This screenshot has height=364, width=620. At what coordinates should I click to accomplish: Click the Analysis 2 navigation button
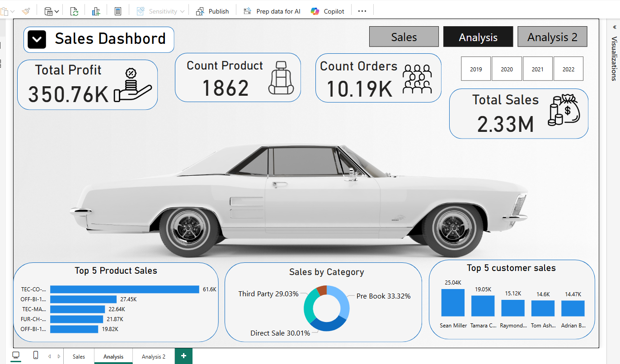point(552,37)
